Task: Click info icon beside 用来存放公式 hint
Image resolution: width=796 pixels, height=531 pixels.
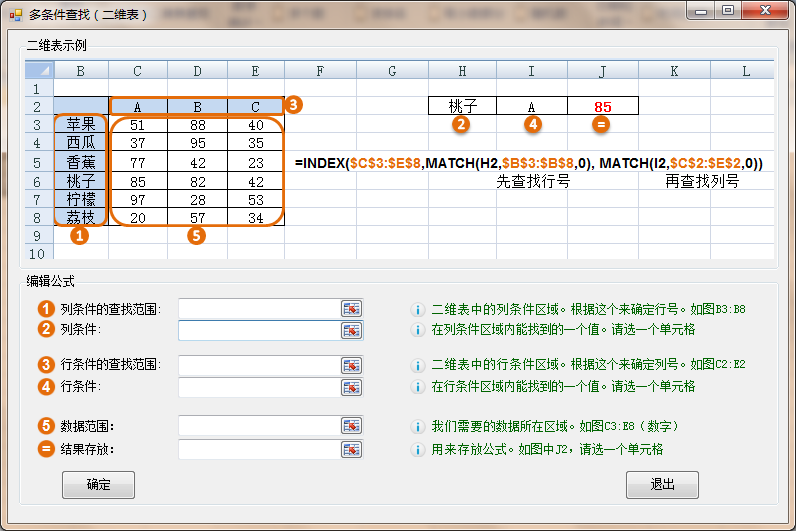Action: [419, 450]
